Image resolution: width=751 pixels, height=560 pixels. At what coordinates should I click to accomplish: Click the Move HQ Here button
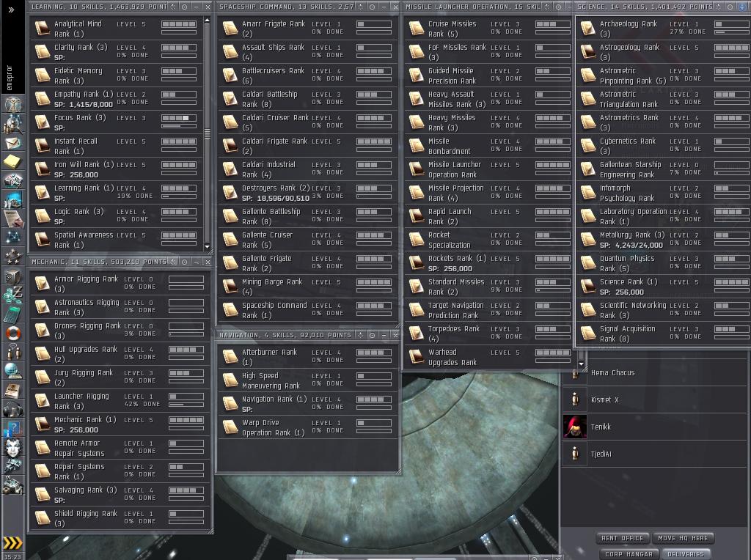point(683,538)
